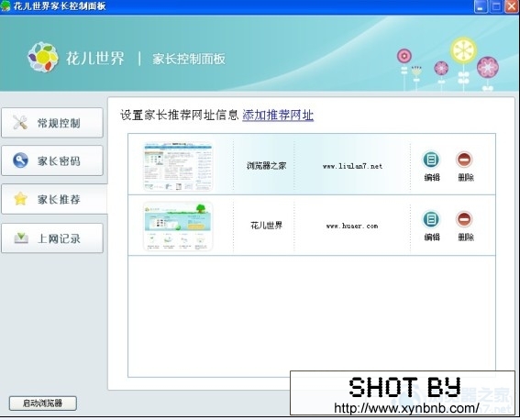
Task: Open the 常规控制 tab
Action: click(x=52, y=123)
